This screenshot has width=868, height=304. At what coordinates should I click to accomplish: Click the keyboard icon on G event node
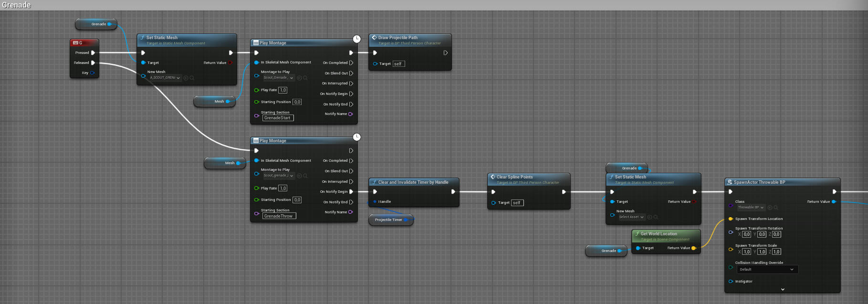click(x=75, y=43)
